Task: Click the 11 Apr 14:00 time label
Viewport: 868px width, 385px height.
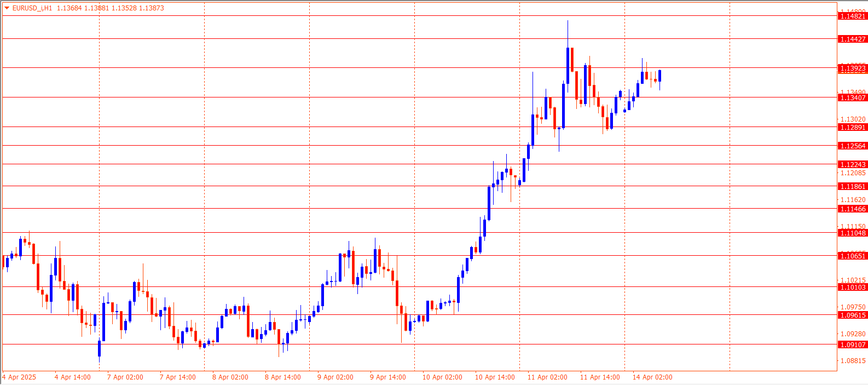Action: click(600, 377)
